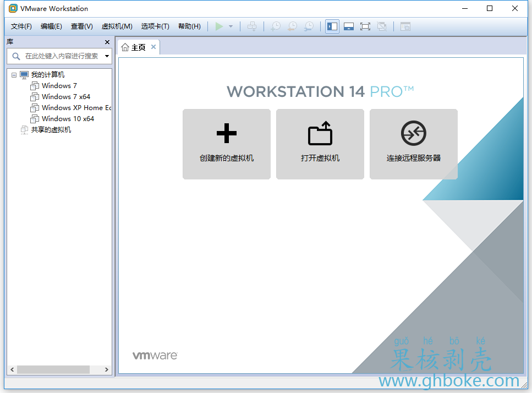This screenshot has height=393, width=532.
Task: Click the 创建新的虚拟机 button
Action: [x=227, y=144]
